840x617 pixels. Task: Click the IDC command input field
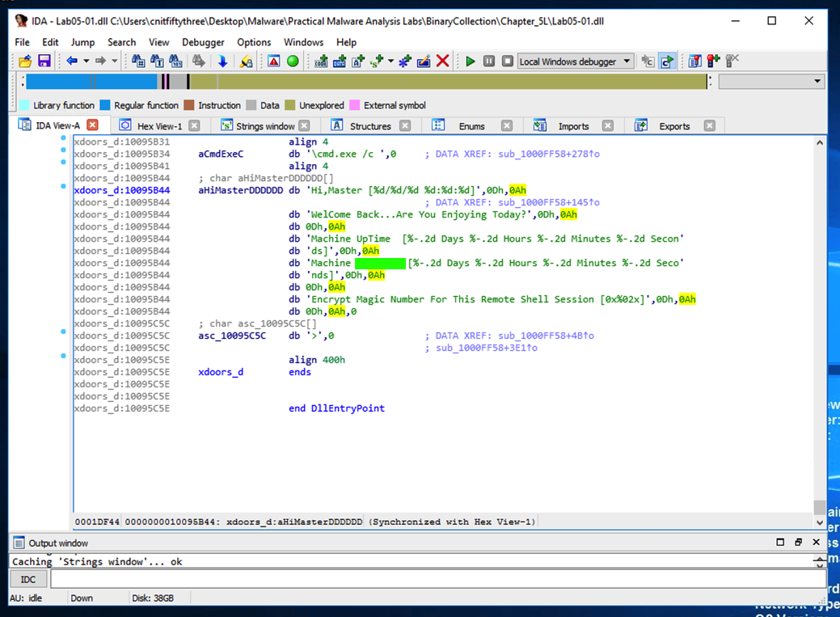pos(437,580)
